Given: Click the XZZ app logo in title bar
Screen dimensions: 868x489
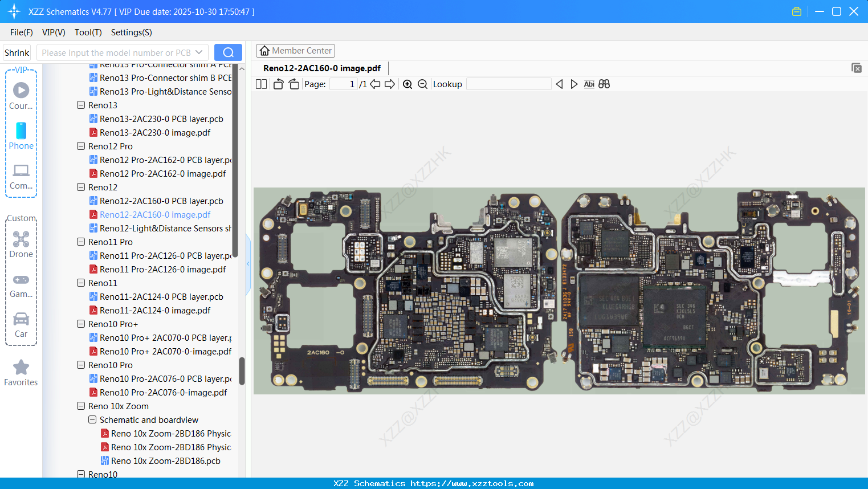Looking at the screenshot, I should (x=14, y=11).
